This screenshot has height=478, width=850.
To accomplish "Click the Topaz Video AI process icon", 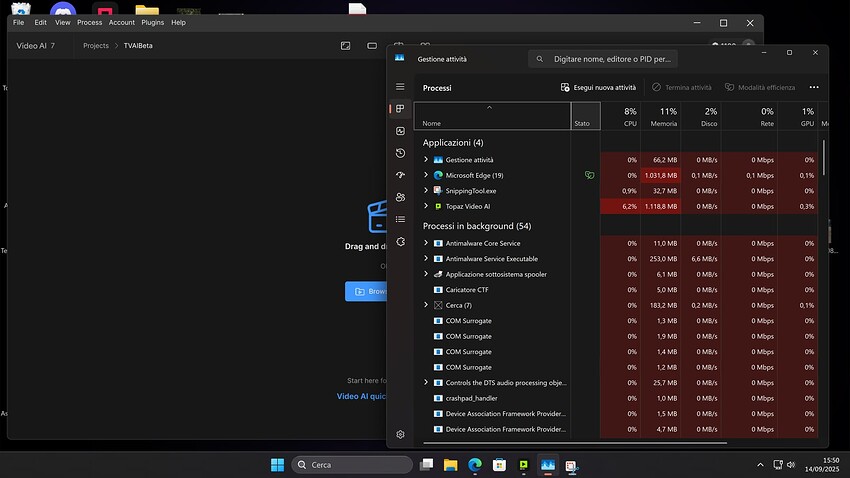I will pos(438,206).
